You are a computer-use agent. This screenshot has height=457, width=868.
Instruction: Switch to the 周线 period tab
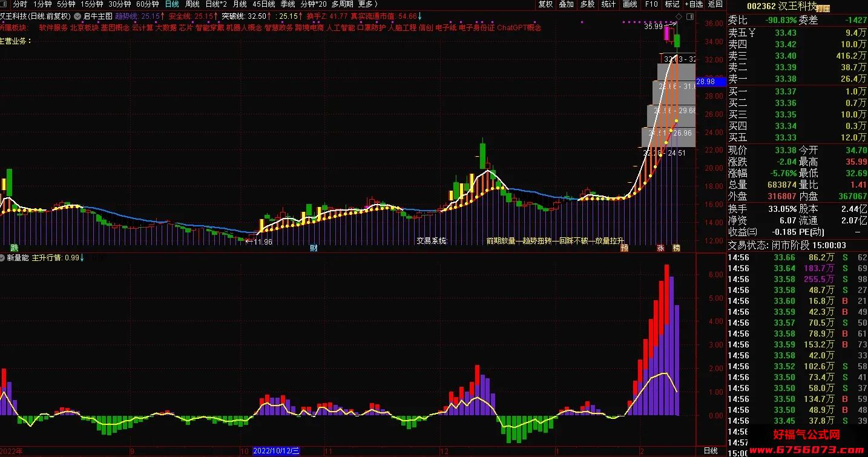pyautogui.click(x=192, y=4)
